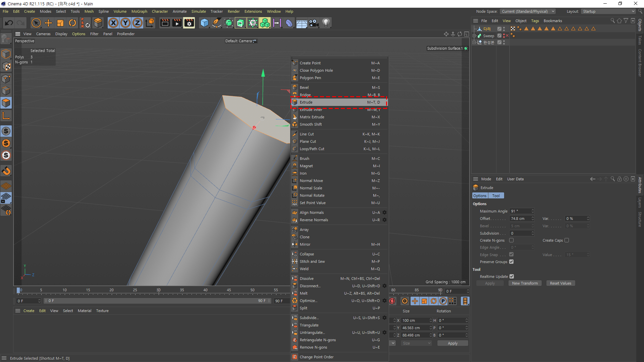Open Edit Render Settings icon
Image resolution: width=644 pixels, height=362 pixels.
(x=189, y=23)
